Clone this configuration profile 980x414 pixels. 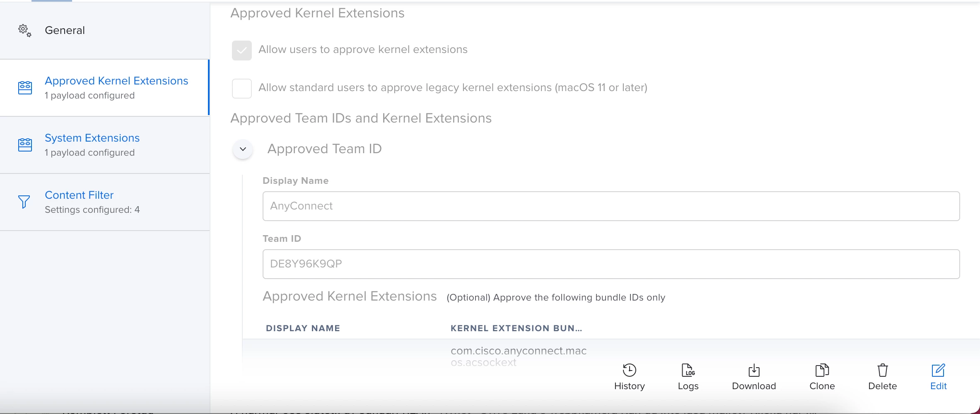pyautogui.click(x=822, y=370)
